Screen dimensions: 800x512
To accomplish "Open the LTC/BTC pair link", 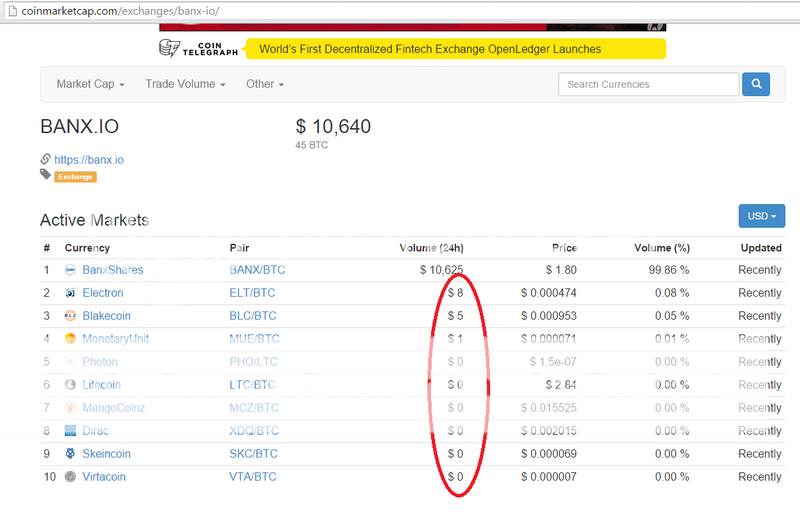I will (x=252, y=385).
